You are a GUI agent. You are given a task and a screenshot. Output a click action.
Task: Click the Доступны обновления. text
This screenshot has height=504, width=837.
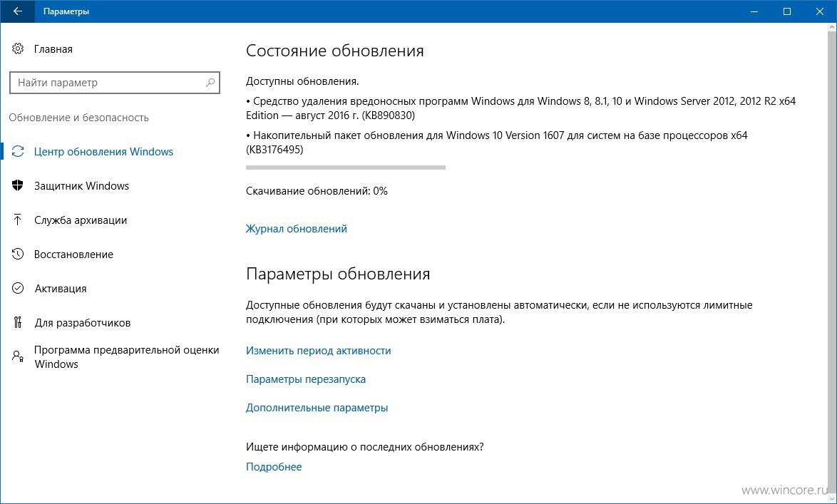click(x=302, y=82)
